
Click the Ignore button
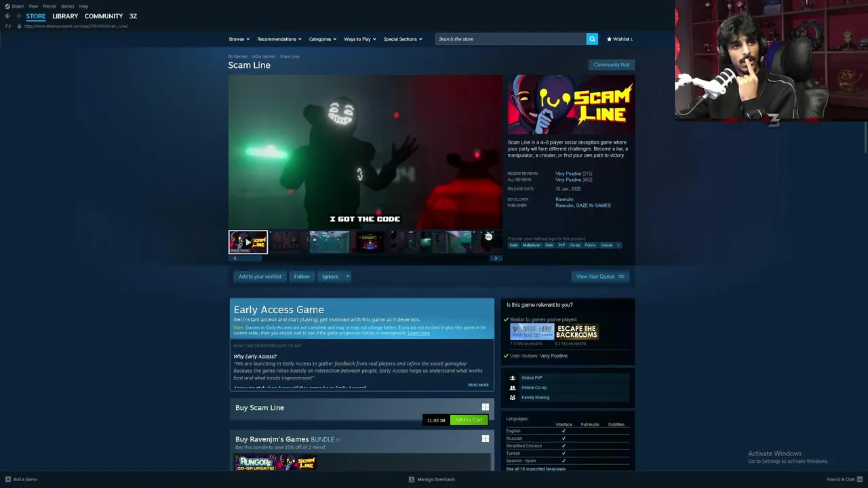[330, 277]
